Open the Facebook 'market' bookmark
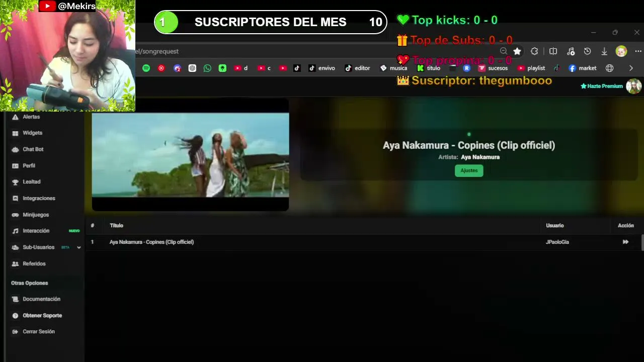 coord(583,68)
